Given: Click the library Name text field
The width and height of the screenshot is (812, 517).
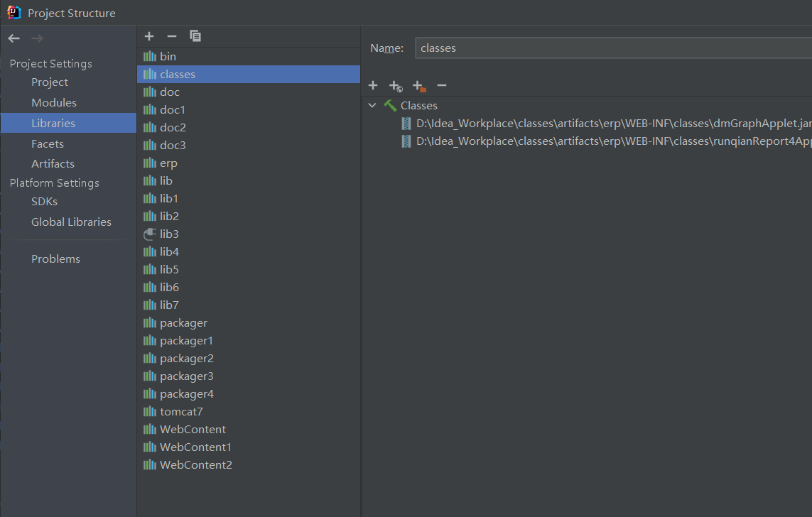Looking at the screenshot, I should [611, 48].
